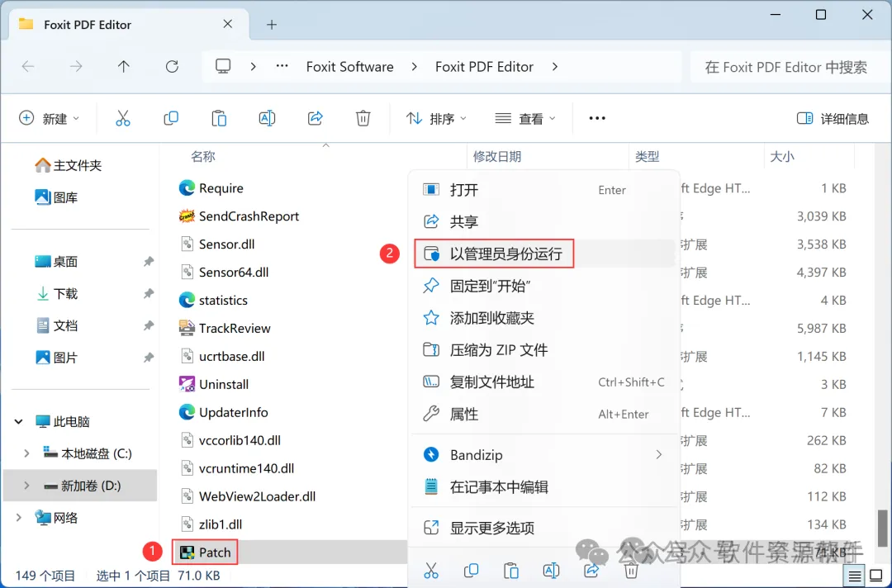The height and width of the screenshot is (588, 892).
Task: Click Foxit Software in the address path
Action: 350,67
